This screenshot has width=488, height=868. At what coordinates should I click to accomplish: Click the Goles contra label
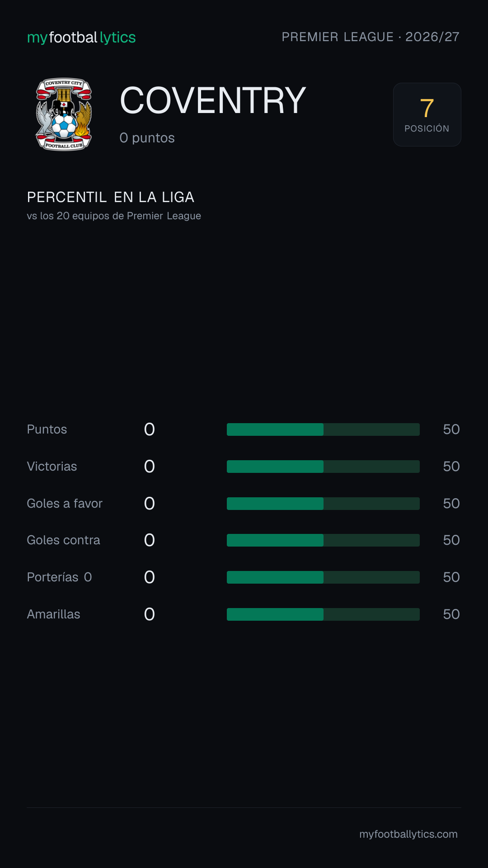pos(63,540)
